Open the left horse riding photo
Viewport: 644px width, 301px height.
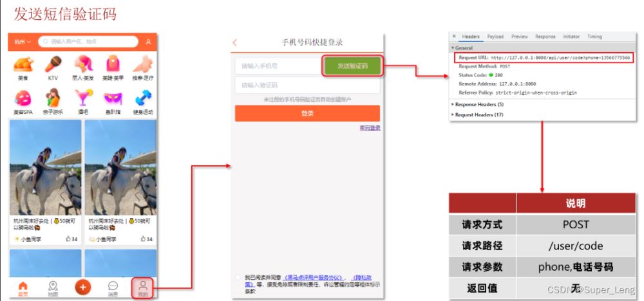[45, 167]
